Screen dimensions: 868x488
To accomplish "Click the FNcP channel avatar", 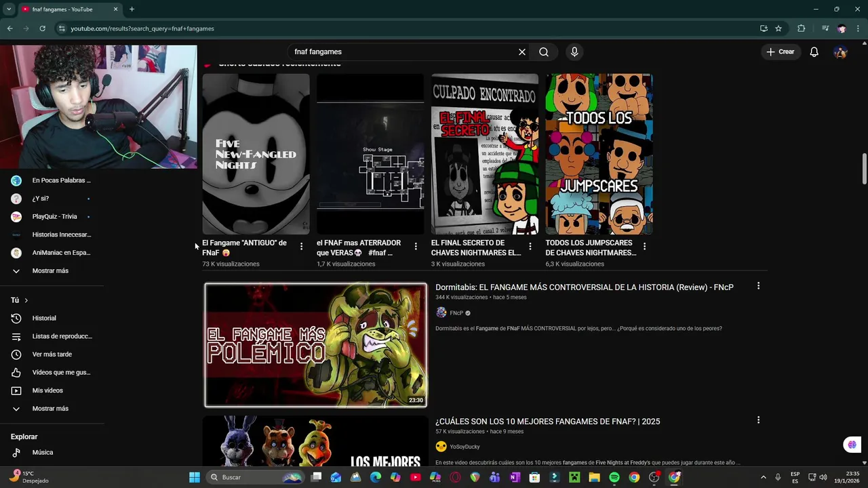I will click(x=441, y=312).
